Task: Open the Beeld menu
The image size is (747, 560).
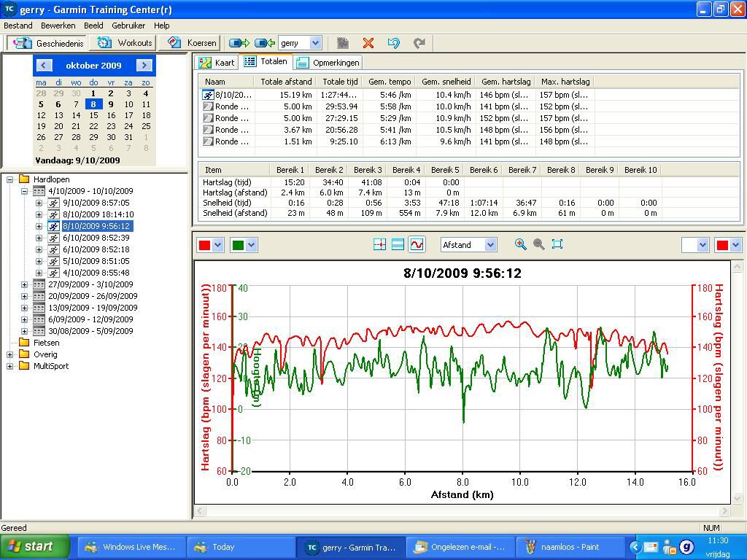Action: (93, 26)
